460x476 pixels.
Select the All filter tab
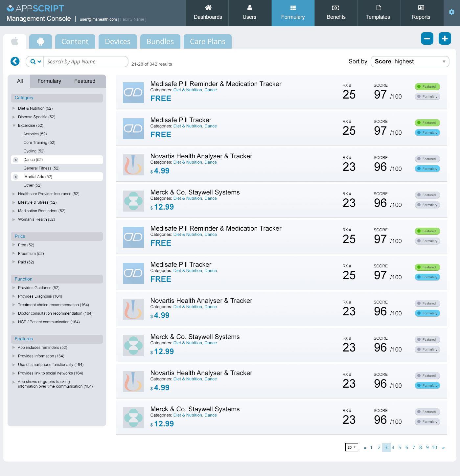pyautogui.click(x=20, y=81)
